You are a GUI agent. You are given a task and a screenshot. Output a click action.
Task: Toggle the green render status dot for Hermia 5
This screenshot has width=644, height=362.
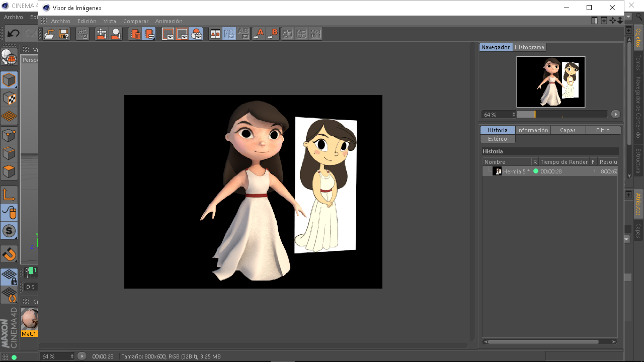(536, 171)
